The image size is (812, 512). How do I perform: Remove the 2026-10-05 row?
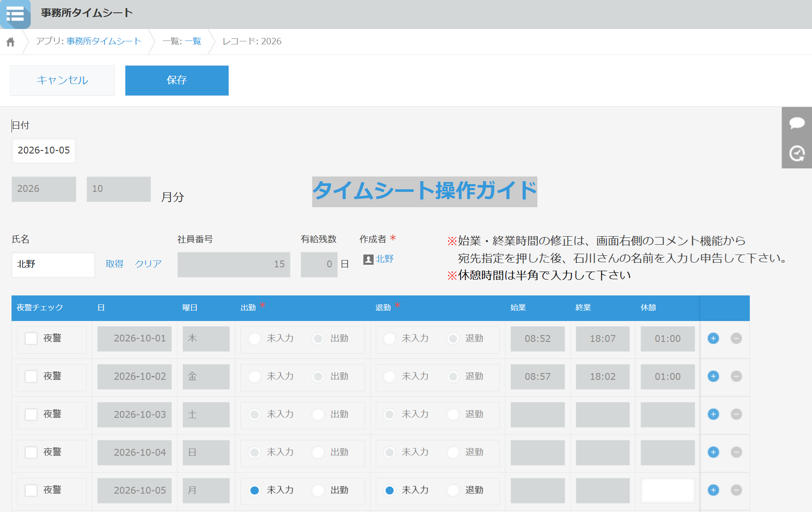pyautogui.click(x=736, y=490)
